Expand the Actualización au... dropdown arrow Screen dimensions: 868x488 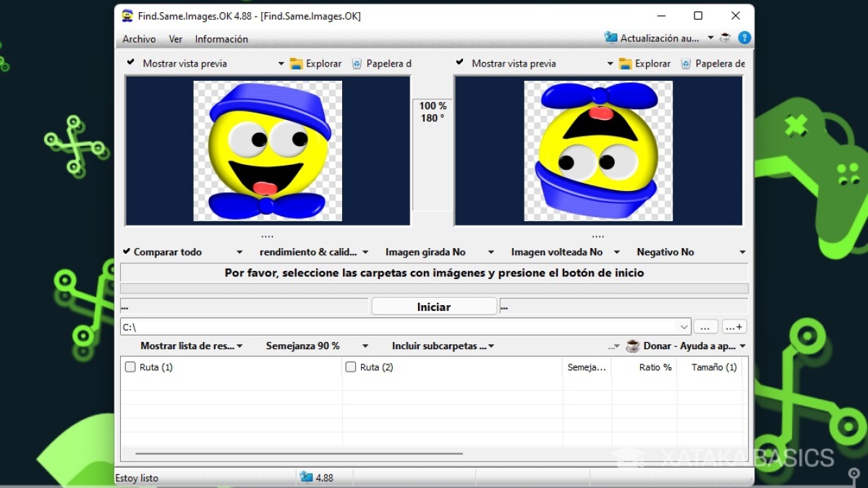(710, 38)
